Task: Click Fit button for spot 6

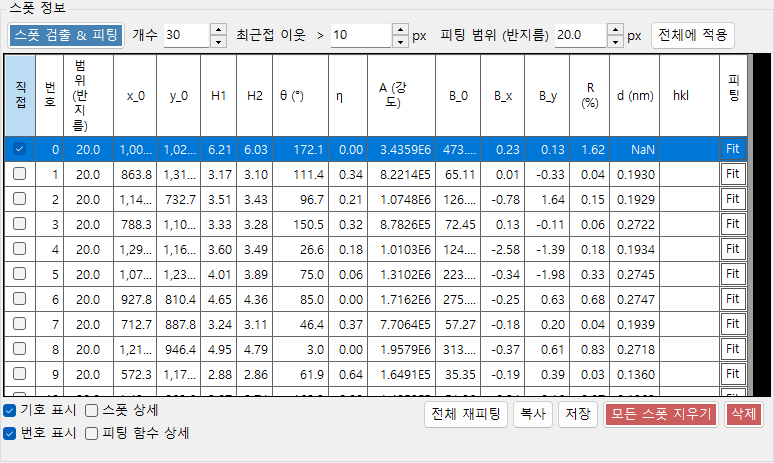Action: [733, 299]
